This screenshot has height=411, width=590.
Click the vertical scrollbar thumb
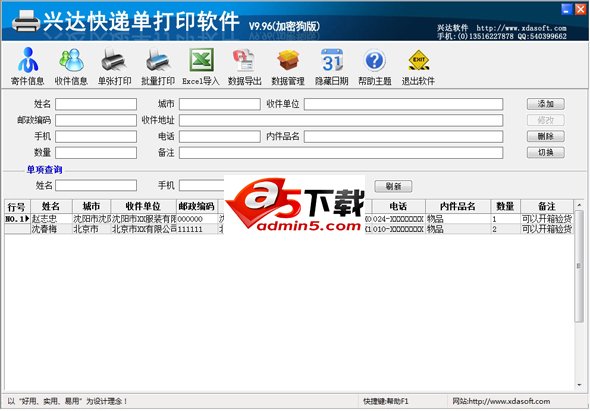point(579,266)
